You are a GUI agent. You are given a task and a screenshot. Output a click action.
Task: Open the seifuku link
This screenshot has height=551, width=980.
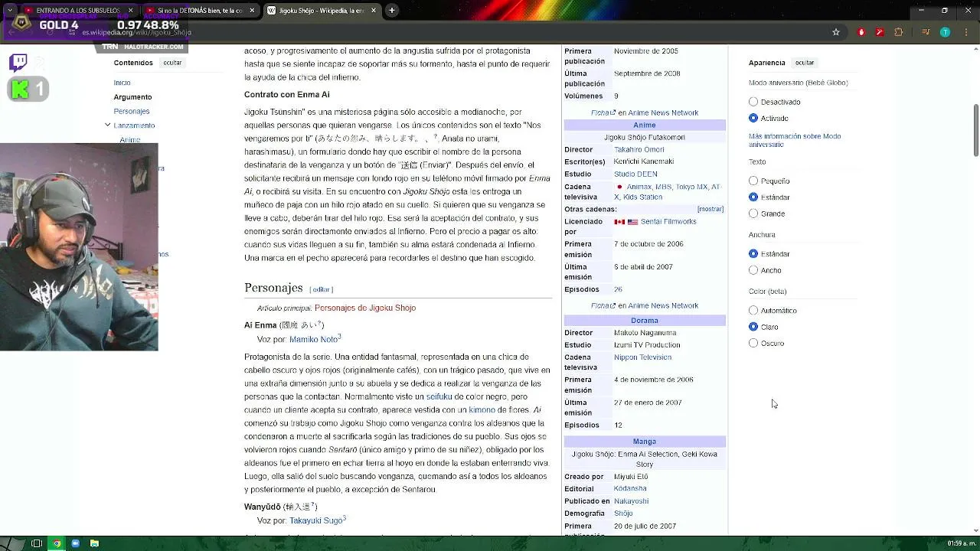pos(439,396)
